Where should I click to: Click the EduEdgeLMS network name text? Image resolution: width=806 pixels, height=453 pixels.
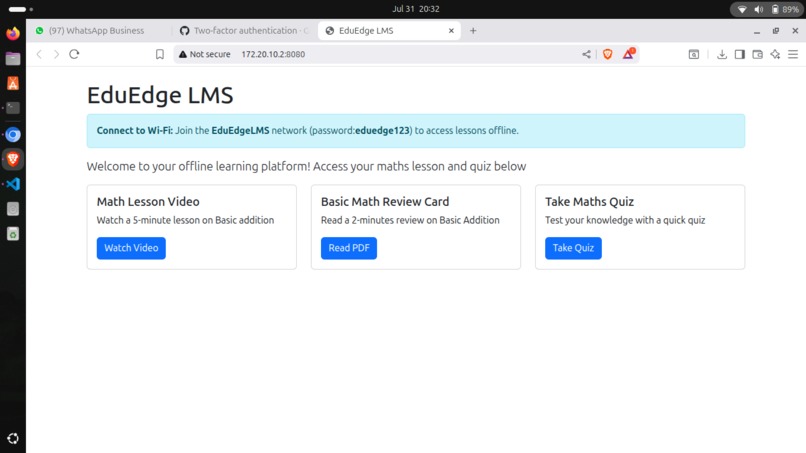[240, 131]
